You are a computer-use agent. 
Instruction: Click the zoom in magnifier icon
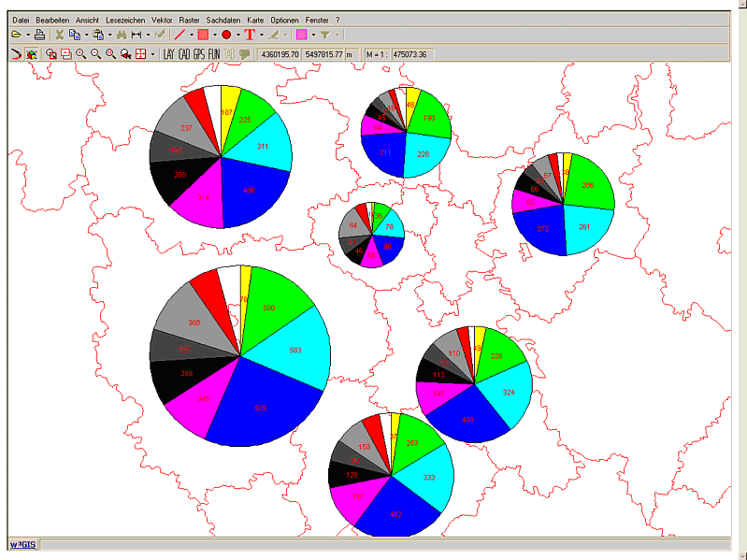click(81, 54)
